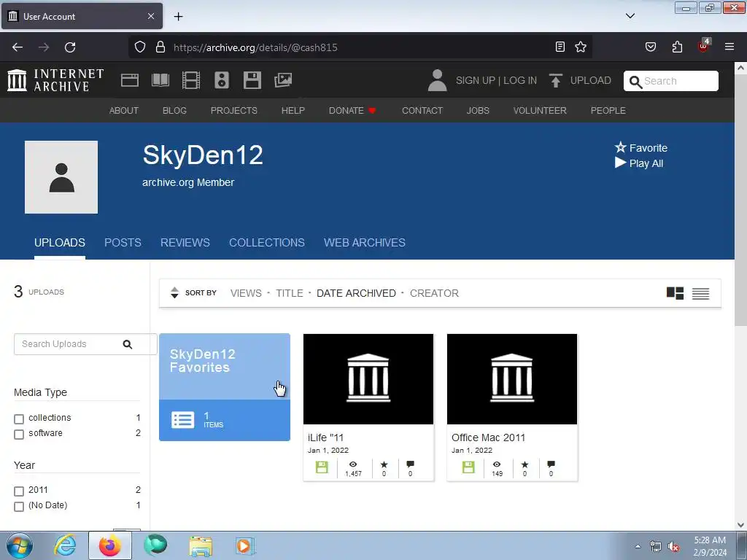This screenshot has height=560, width=747.
Task: Click Play All button
Action: click(x=639, y=163)
